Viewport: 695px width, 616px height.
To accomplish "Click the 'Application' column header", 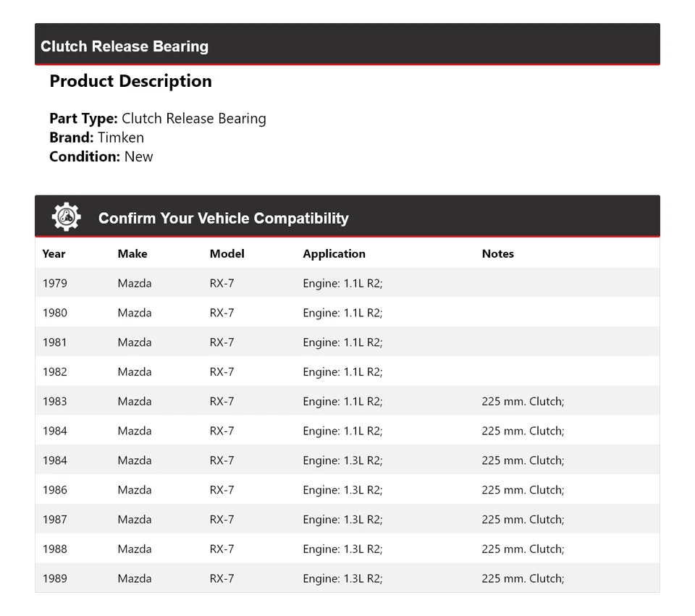I will tap(334, 254).
